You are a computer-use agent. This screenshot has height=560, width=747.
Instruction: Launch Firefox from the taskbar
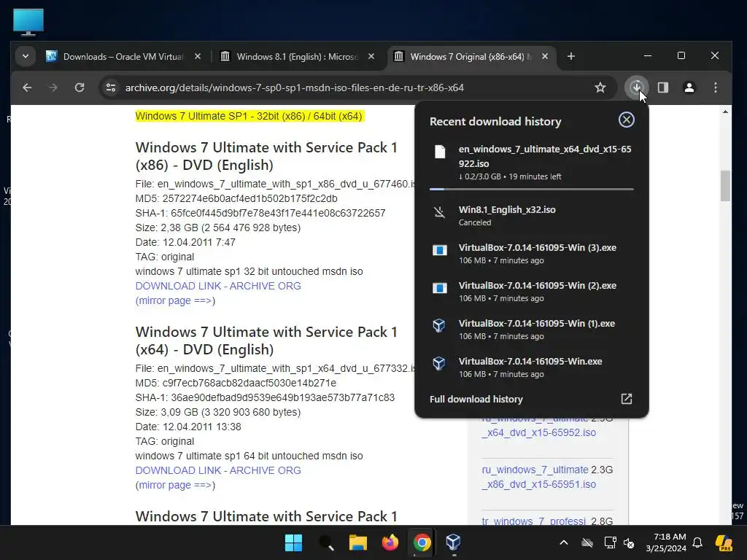pos(390,542)
